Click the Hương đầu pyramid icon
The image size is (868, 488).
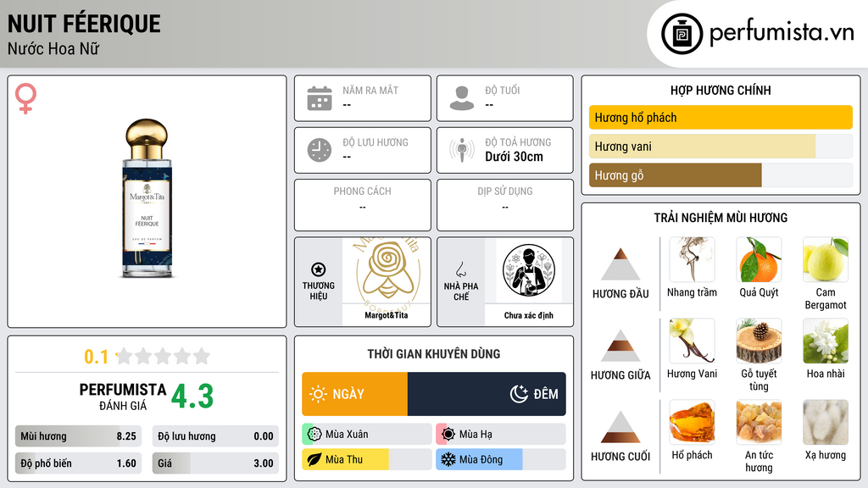[620, 264]
